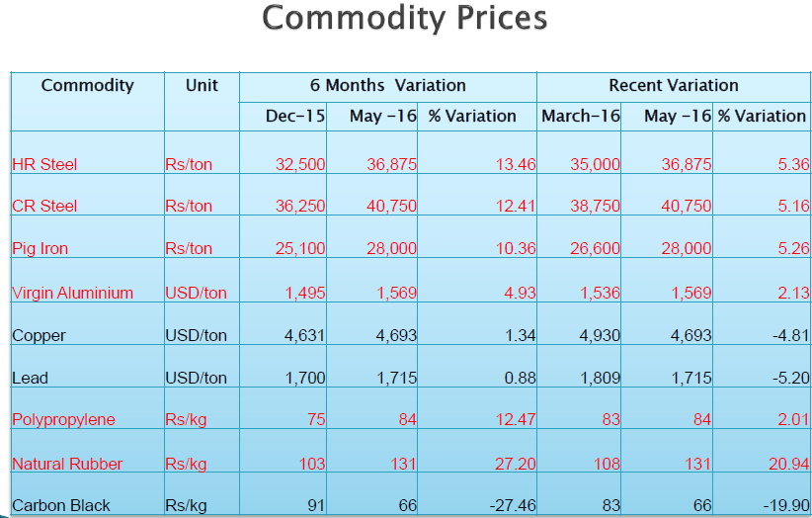Select the Unit column header
Viewport: 812px width, 518px height.
(x=202, y=85)
